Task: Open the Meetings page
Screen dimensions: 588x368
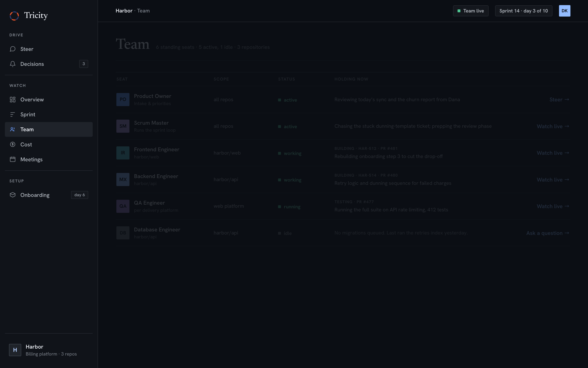Action: pos(49,159)
